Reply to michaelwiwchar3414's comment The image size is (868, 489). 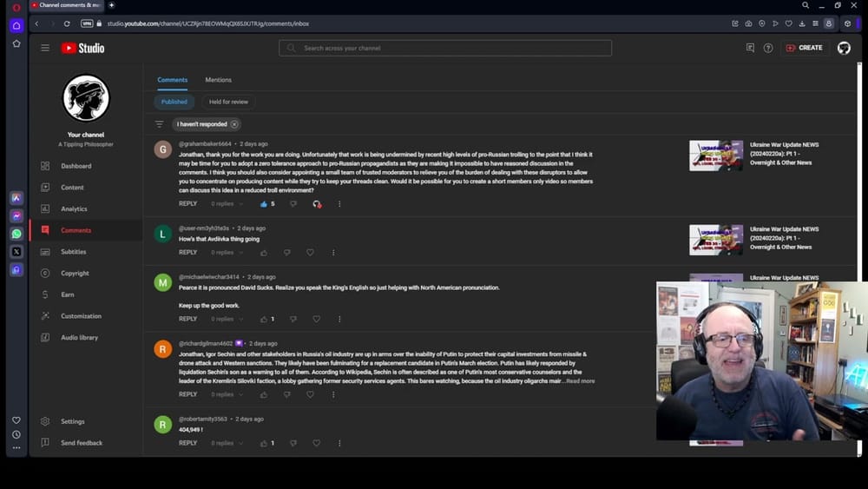tap(187, 319)
